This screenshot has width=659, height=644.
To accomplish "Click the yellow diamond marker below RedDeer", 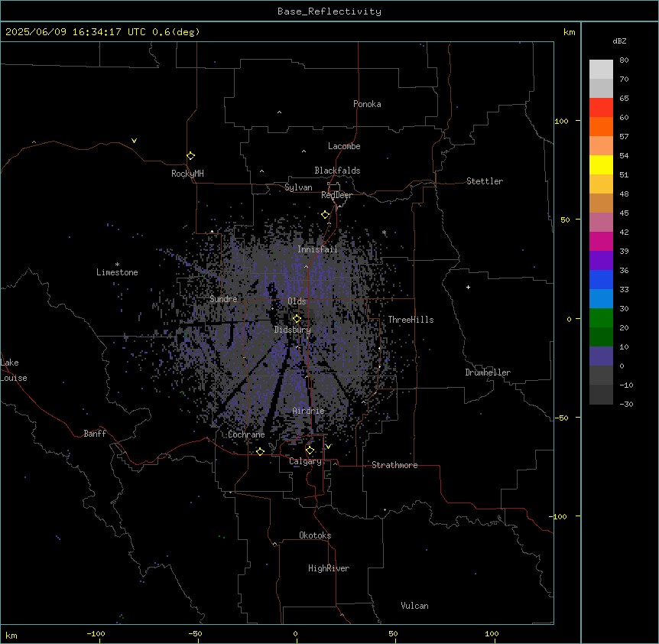I will click(x=325, y=215).
